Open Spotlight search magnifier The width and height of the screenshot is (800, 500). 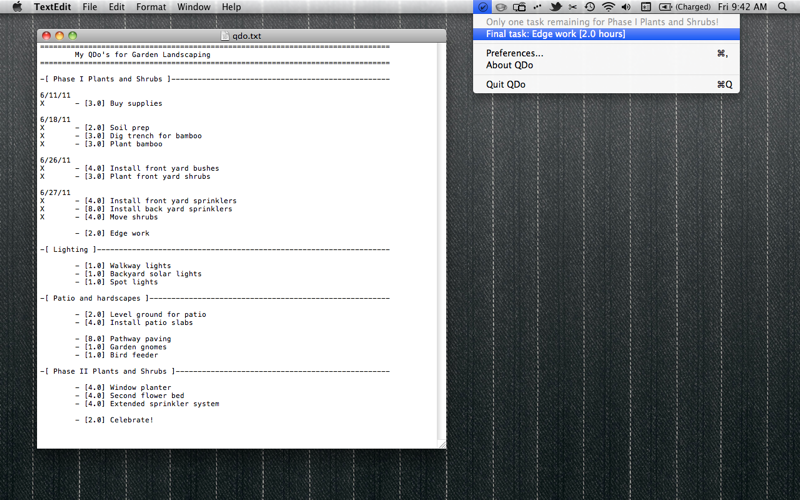click(782, 7)
